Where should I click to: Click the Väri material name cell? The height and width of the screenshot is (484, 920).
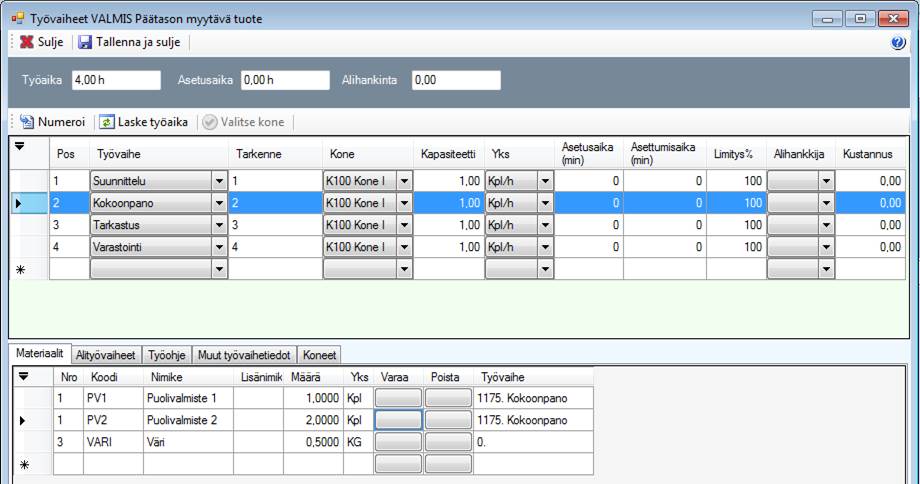188,442
